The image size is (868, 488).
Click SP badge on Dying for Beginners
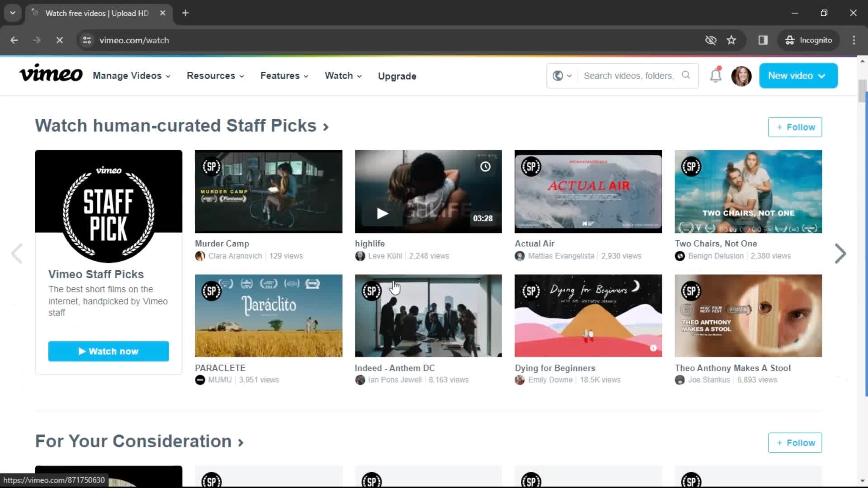[531, 291]
